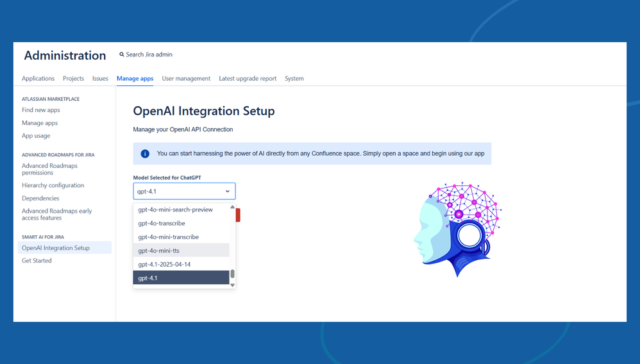Click the list scroll-up arrow
This screenshot has width=640, height=364.
(x=232, y=207)
